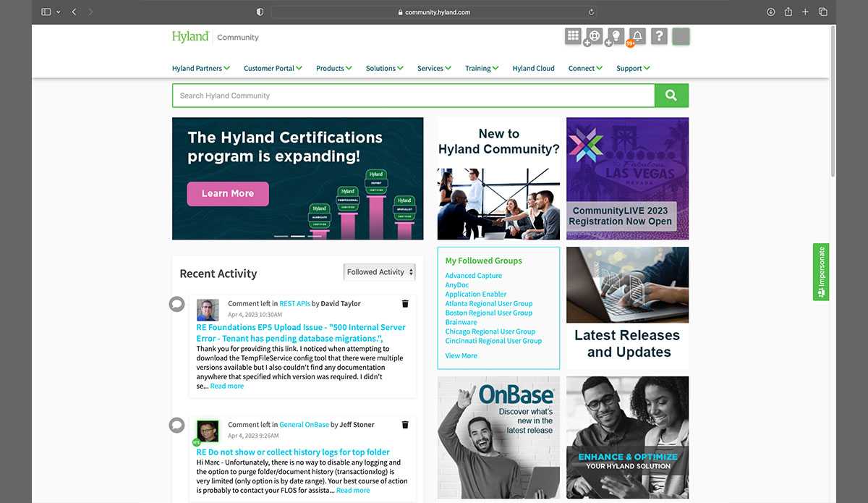Expand the Training navigation menu
868x503 pixels.
(482, 69)
